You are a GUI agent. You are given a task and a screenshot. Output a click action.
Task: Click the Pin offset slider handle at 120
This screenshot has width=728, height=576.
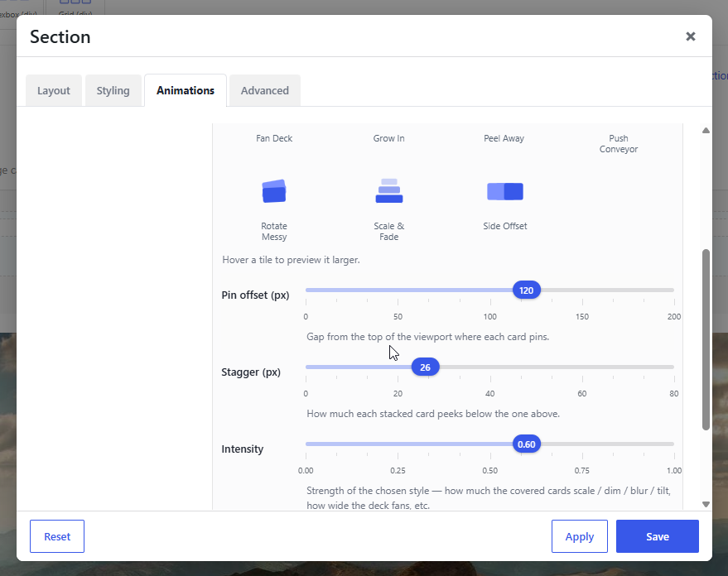point(527,290)
